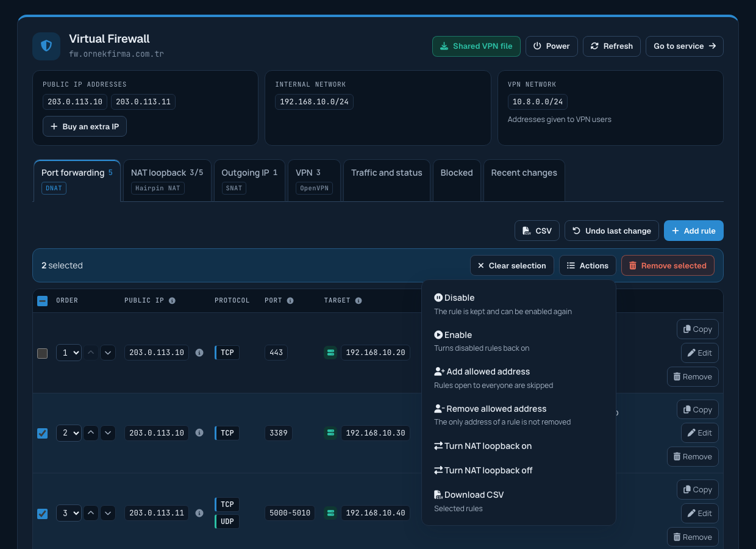The image size is (756, 549).
Task: Click the info icon next to the port 3389 rule's public IP
Action: click(199, 433)
